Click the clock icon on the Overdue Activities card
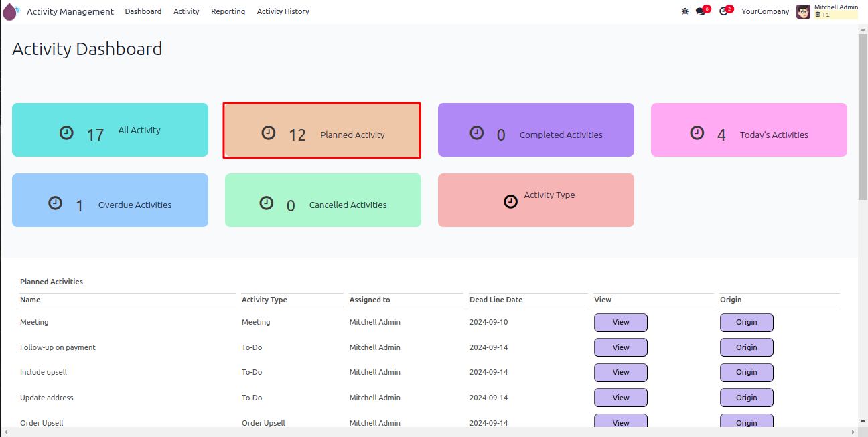868x437 pixels. (56, 203)
